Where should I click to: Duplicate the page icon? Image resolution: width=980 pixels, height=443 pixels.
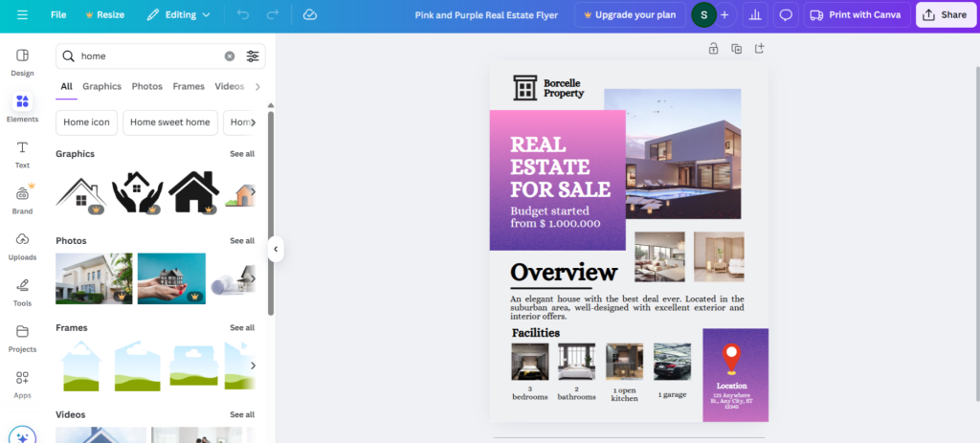point(736,49)
